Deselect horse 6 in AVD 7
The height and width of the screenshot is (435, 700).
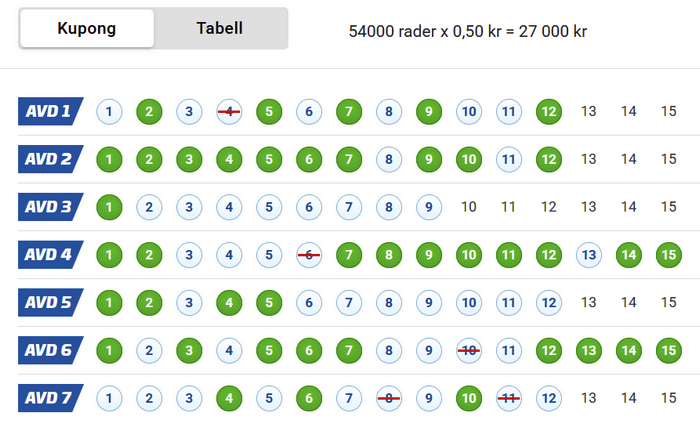[309, 398]
